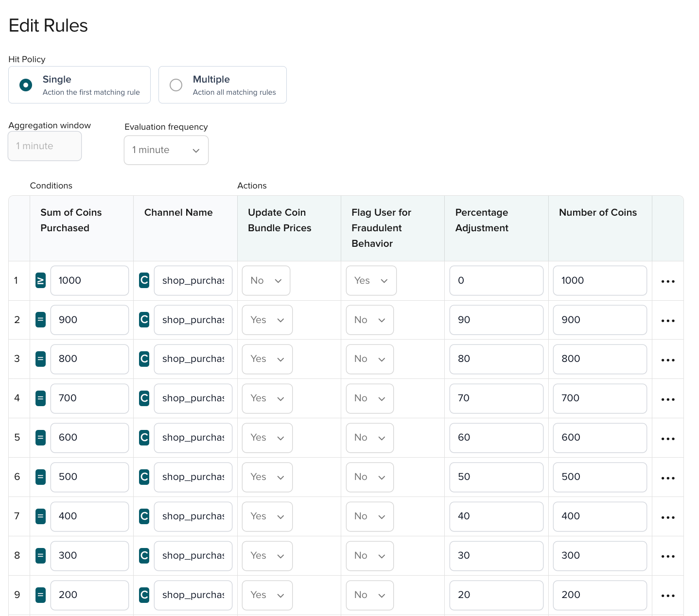Open the three-dot options menu for row 1
The width and height of the screenshot is (699, 616).
668,281
